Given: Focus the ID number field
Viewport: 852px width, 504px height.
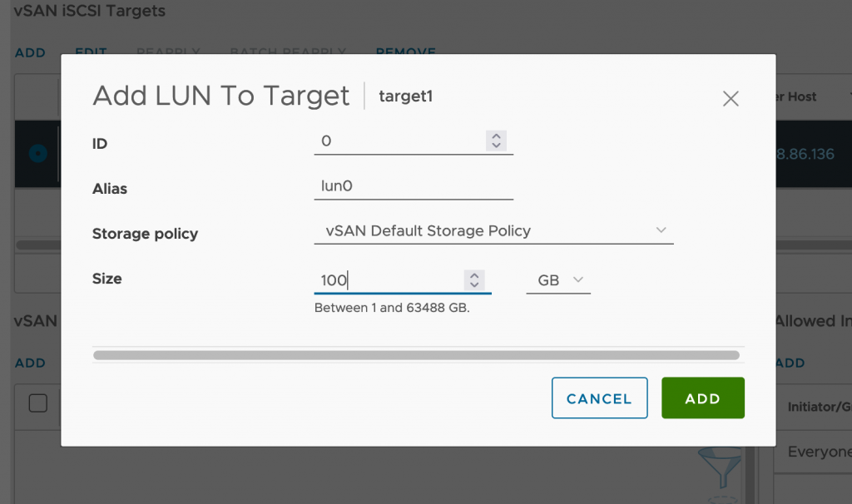Looking at the screenshot, I should coord(399,141).
